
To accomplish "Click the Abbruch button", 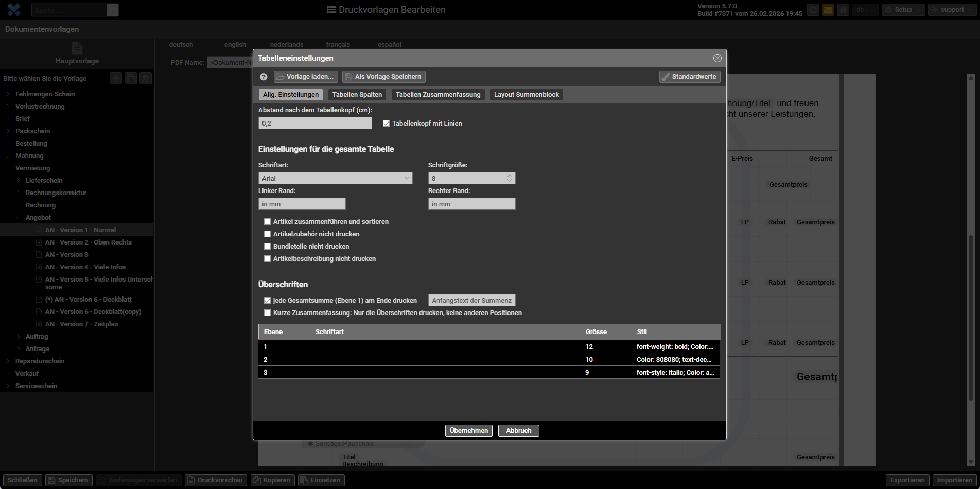I will [x=518, y=431].
